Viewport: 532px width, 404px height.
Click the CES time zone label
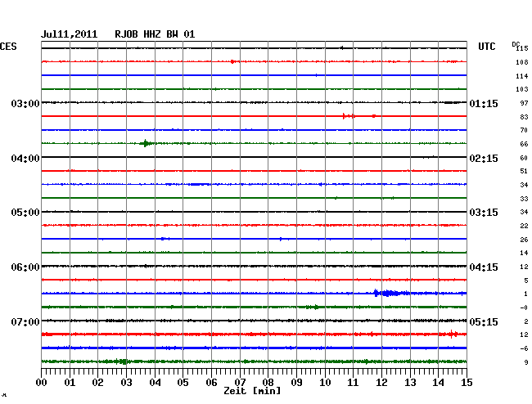(8, 47)
